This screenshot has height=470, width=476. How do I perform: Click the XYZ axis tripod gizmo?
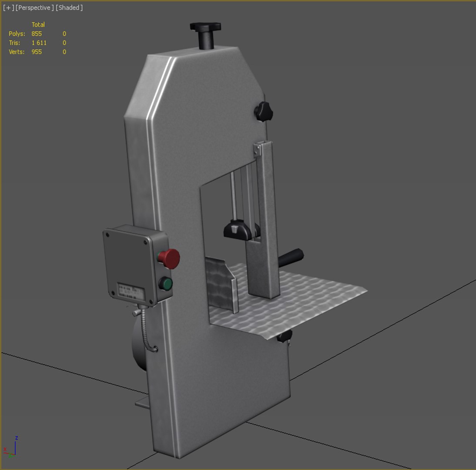coord(10,447)
